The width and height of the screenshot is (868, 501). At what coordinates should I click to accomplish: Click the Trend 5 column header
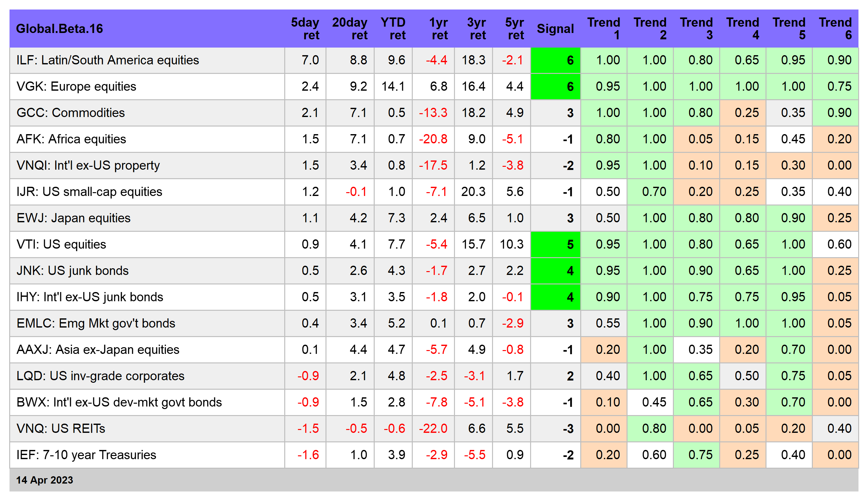[x=789, y=29]
